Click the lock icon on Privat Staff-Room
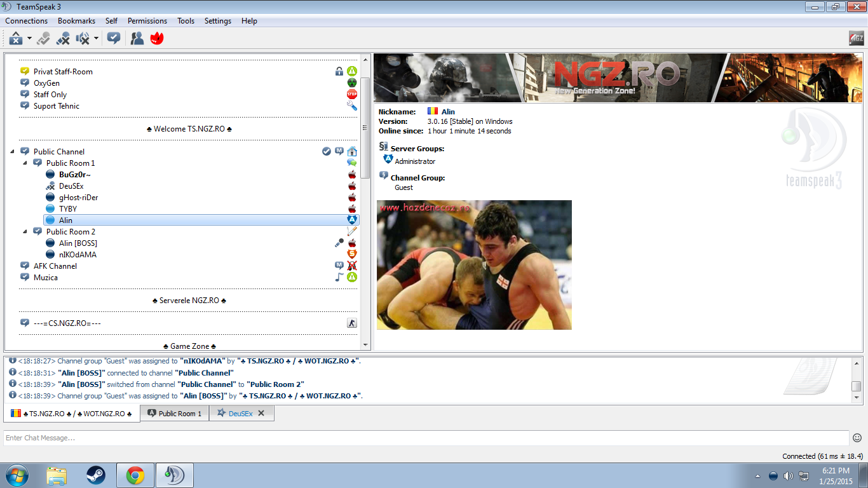Image resolution: width=868 pixels, height=488 pixels. [x=339, y=72]
